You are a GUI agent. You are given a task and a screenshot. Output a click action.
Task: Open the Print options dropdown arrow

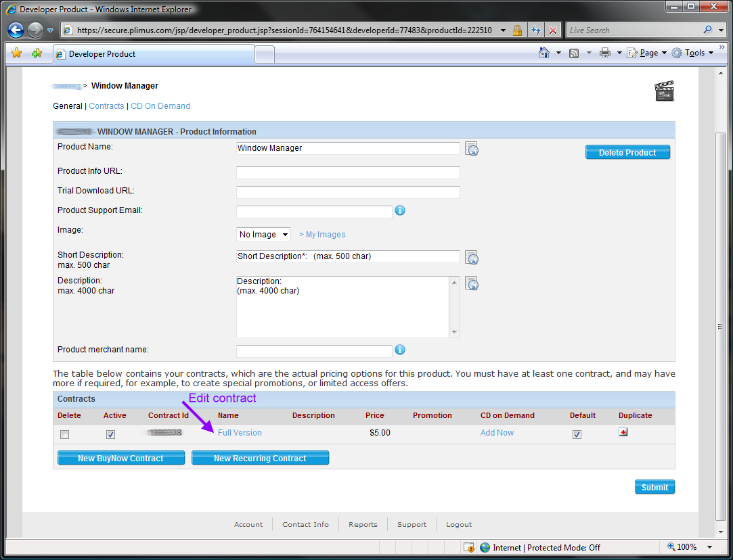[619, 53]
